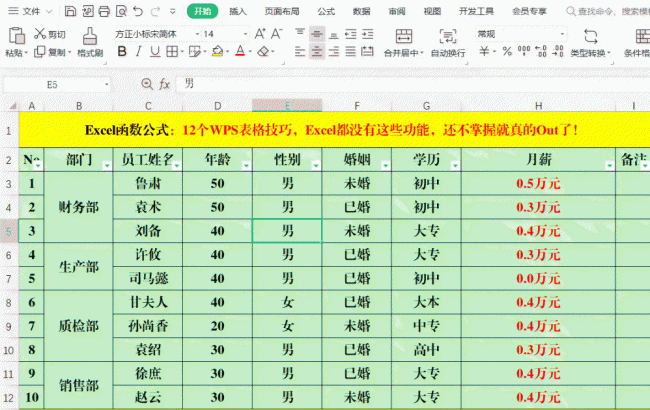The width and height of the screenshot is (650, 410).
Task: Click the Merge and Center icon
Action: coord(404,36)
